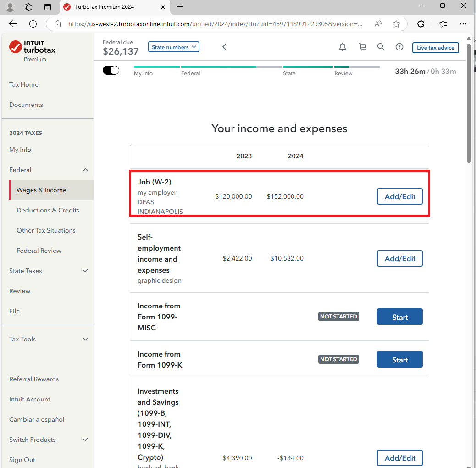Go back with the header chevron arrow
This screenshot has width=476, height=468.
coord(224,47)
